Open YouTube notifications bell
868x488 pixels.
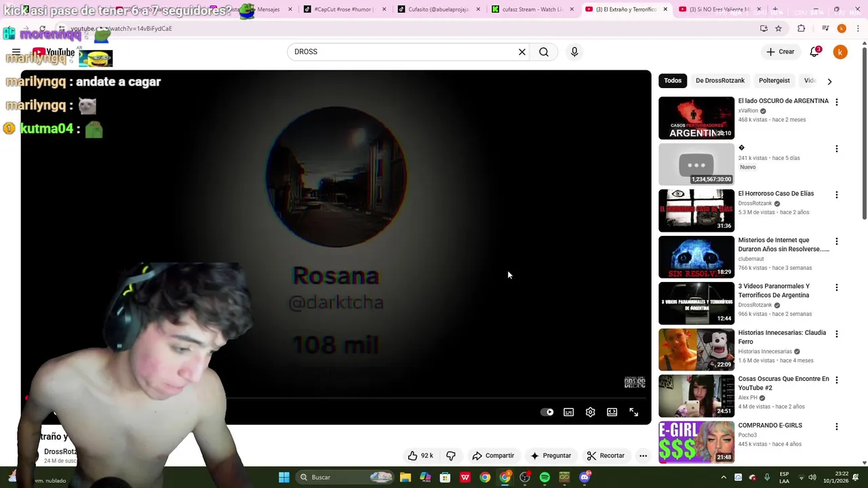[814, 52]
